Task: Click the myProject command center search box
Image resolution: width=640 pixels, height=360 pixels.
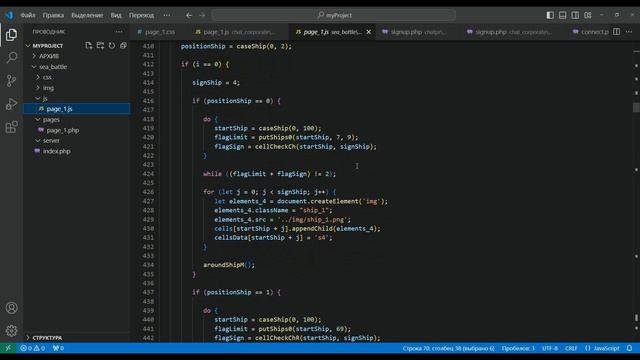Action: [x=334, y=15]
